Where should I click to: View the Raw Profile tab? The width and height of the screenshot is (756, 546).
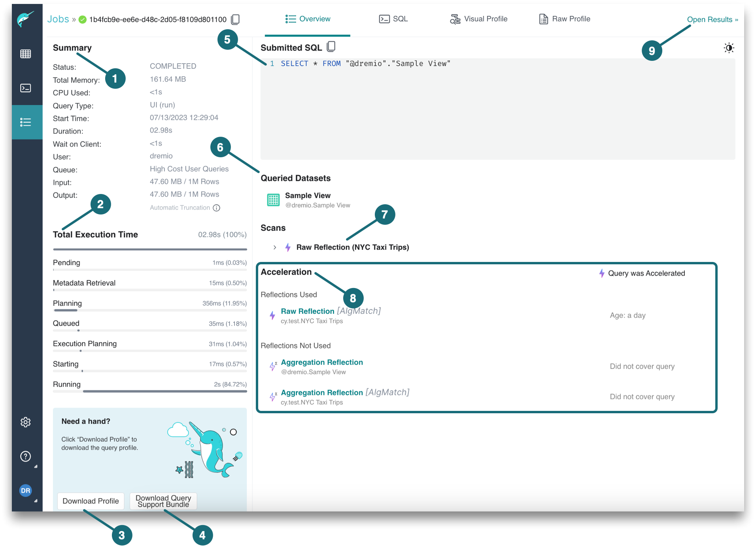click(564, 19)
